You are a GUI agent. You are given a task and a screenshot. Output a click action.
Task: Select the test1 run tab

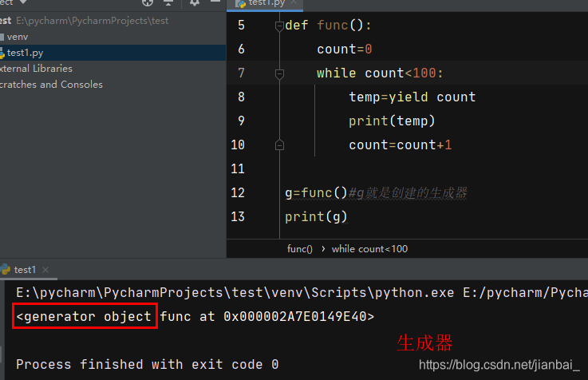click(25, 270)
